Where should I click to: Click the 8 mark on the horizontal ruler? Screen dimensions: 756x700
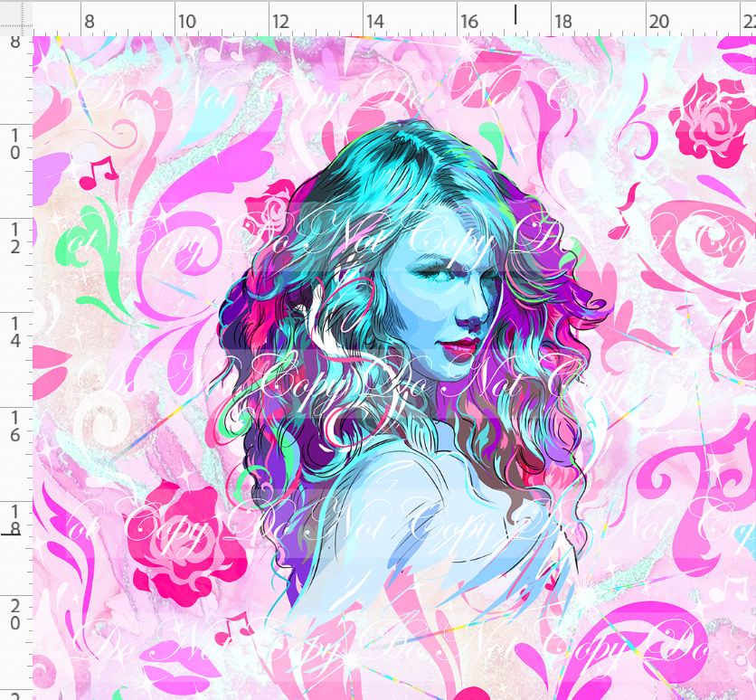click(90, 21)
